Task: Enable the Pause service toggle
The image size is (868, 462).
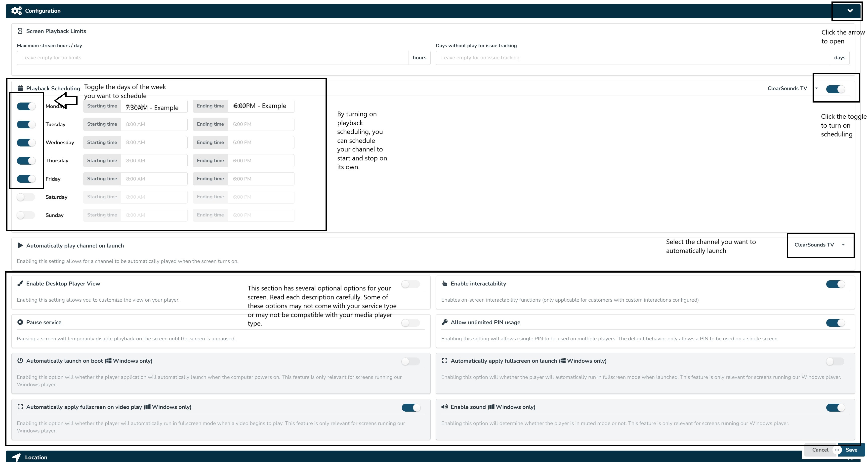Action: coord(411,323)
